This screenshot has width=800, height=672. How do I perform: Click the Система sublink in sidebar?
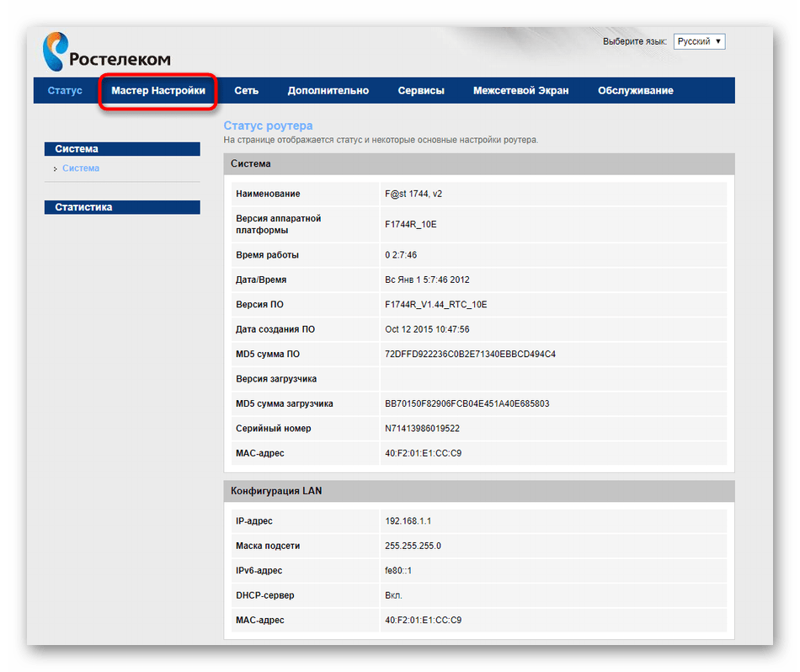pos(81,168)
